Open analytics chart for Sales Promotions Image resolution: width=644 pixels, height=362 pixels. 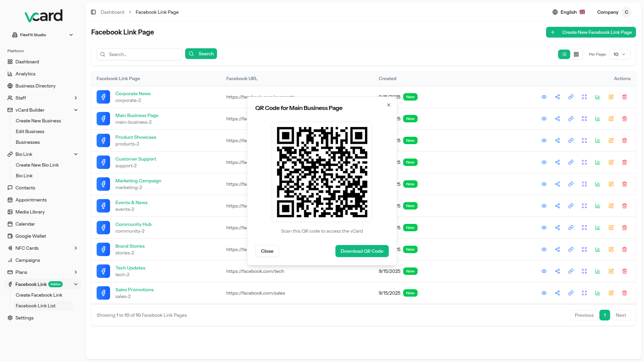(x=598, y=293)
